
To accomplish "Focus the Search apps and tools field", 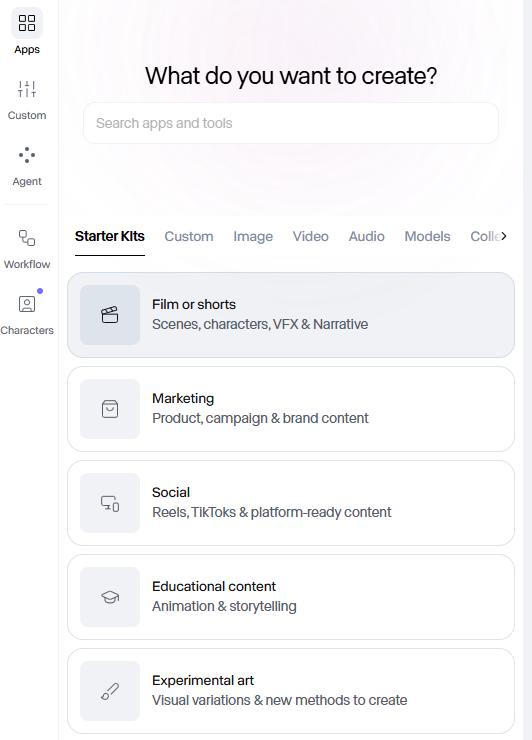I will pos(291,123).
